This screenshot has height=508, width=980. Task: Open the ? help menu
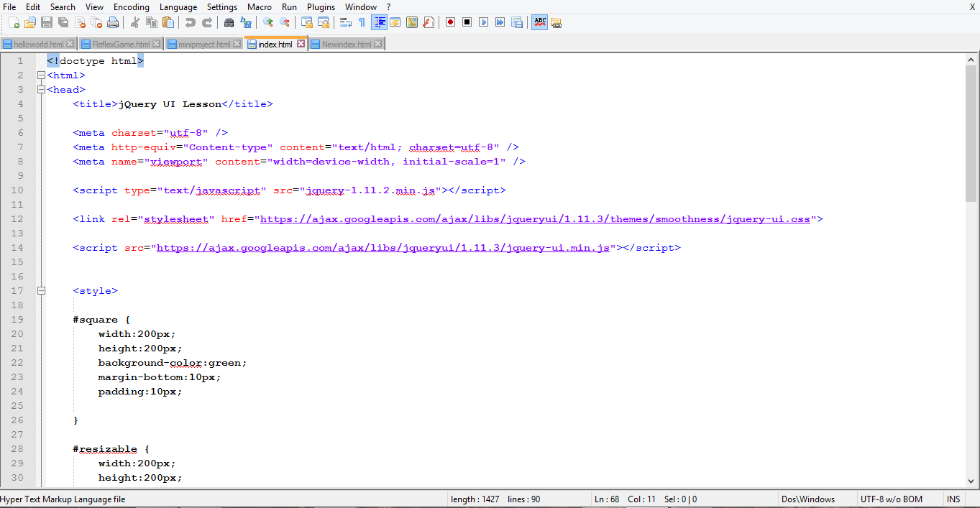coord(389,6)
